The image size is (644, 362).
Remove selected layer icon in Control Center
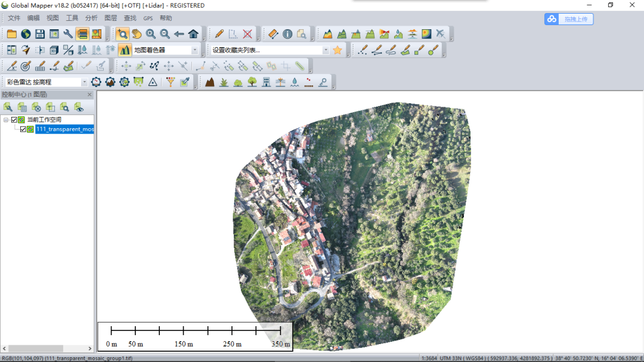(x=36, y=108)
